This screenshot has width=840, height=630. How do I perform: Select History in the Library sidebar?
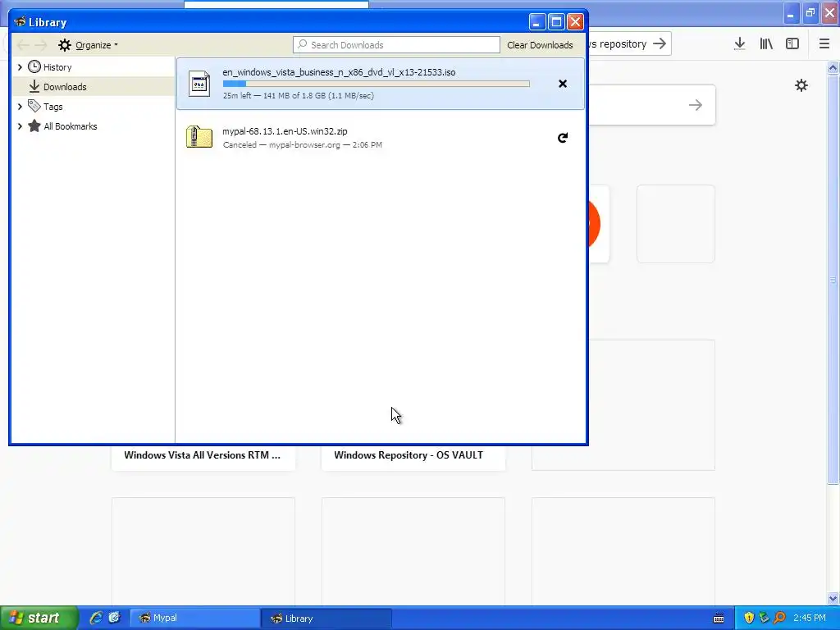[x=94, y=67]
